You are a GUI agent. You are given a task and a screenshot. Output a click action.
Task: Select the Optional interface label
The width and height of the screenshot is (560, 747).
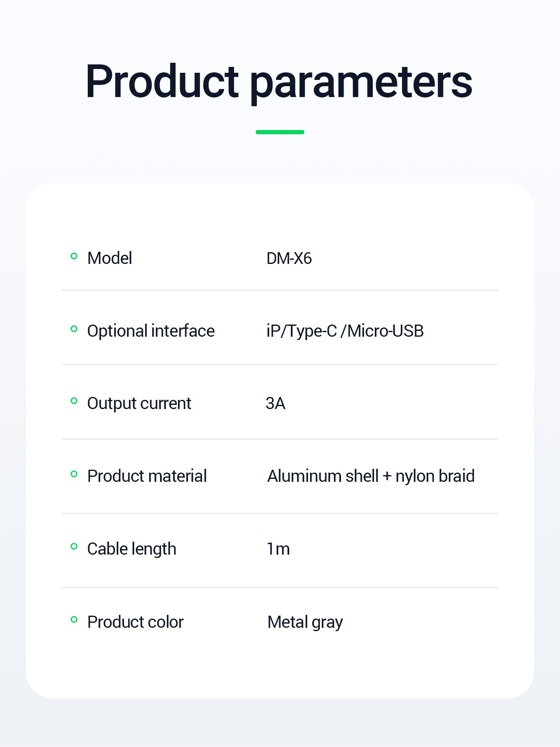[151, 331]
